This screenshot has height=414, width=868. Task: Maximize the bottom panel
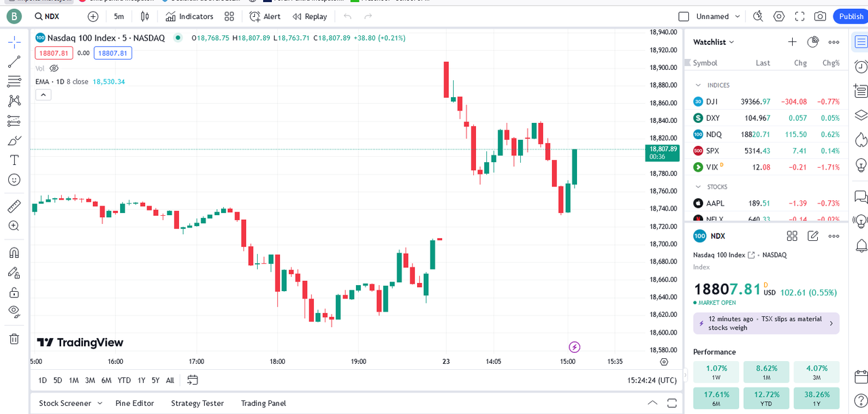(672, 403)
